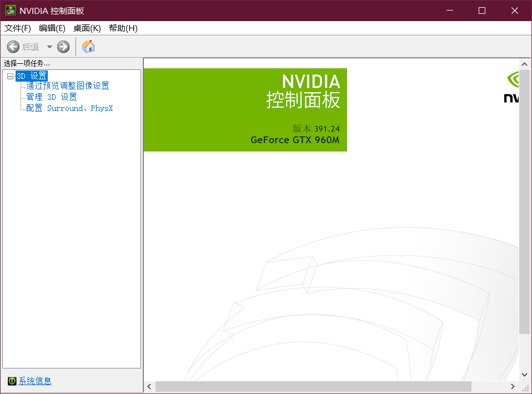Collapse the 3D 设置 tree node
The width and height of the screenshot is (532, 394).
[x=10, y=76]
